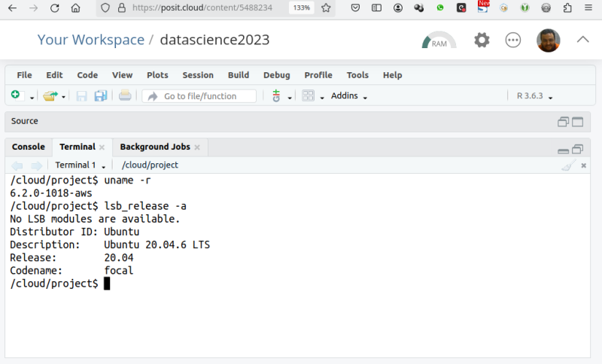Open the more actions ellipsis icon
602x364 pixels.
(x=513, y=41)
